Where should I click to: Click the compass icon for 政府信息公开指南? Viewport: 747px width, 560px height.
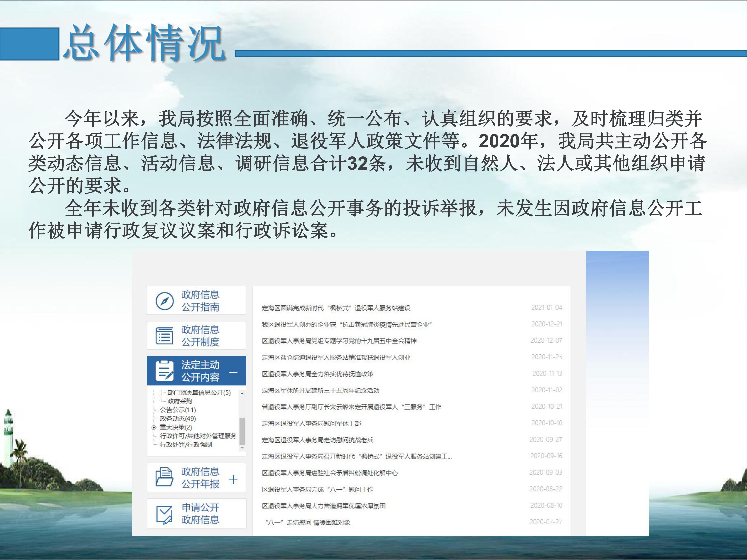point(164,301)
